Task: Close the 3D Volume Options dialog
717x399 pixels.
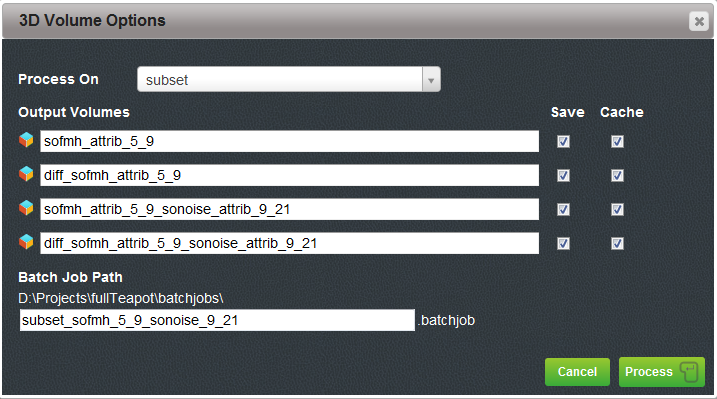Action: (699, 21)
